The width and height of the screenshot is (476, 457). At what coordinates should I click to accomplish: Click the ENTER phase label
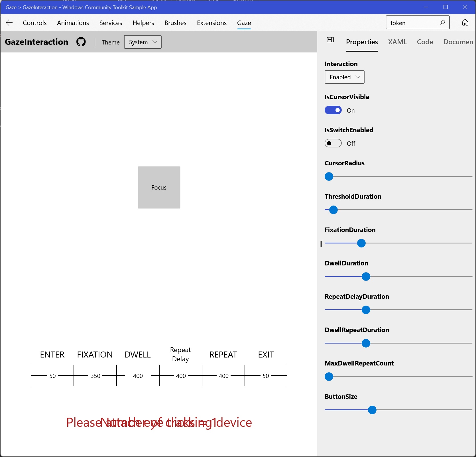click(52, 355)
